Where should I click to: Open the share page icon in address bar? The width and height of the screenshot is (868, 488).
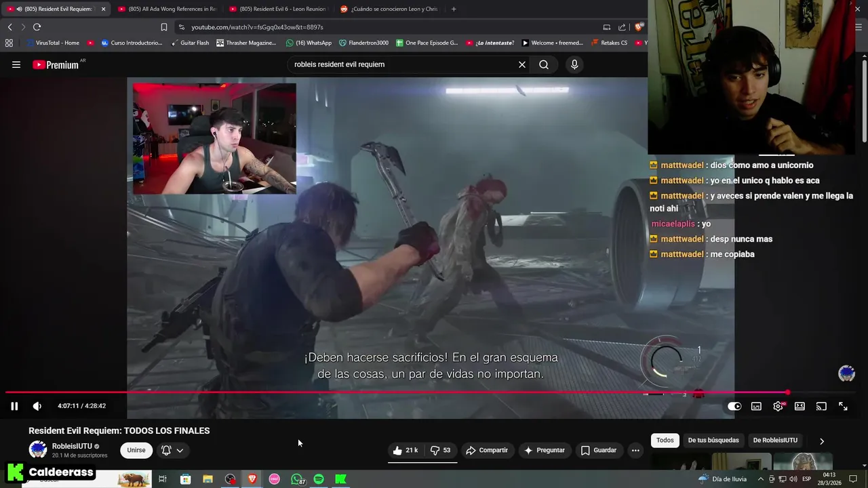[x=622, y=27]
